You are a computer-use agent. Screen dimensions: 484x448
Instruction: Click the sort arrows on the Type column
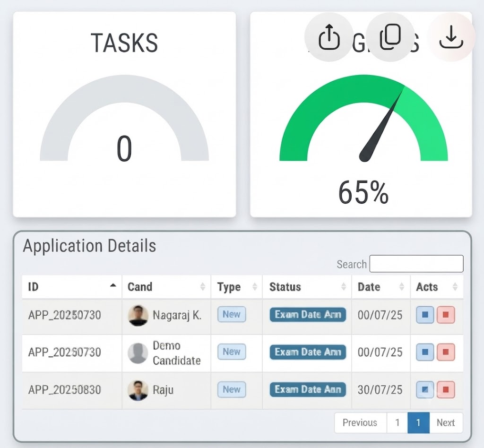coord(255,287)
